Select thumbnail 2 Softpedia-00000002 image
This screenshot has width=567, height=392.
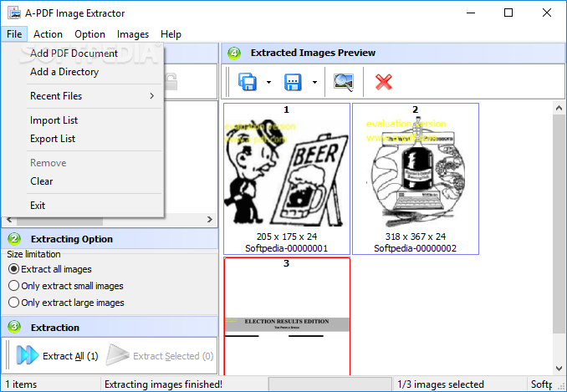pyautogui.click(x=416, y=179)
